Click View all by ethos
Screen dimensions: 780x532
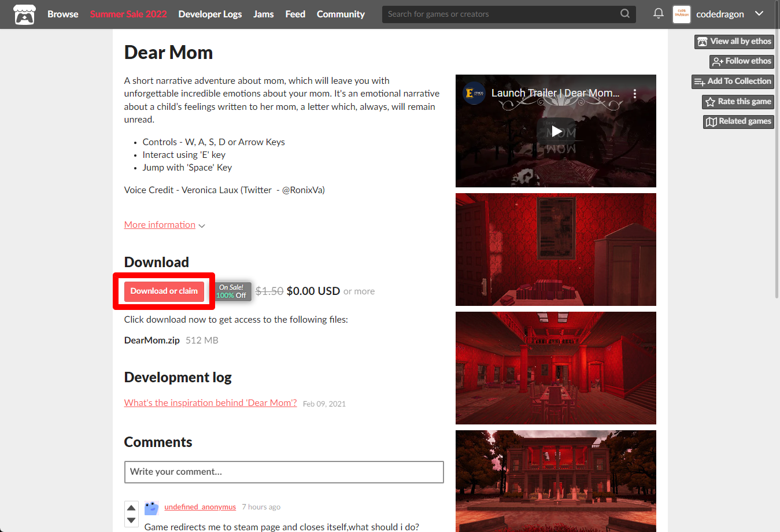734,41
